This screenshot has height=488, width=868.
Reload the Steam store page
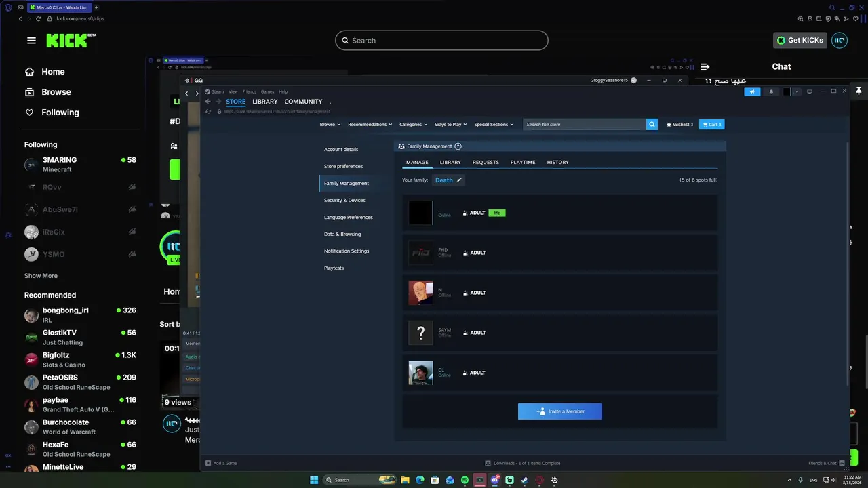[208, 111]
